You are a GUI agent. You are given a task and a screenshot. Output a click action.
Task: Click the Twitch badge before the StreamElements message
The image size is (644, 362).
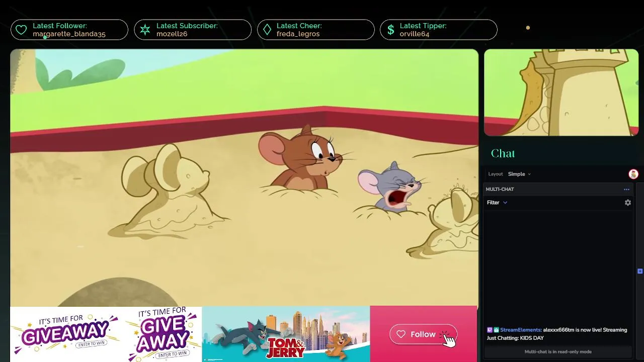click(490, 330)
